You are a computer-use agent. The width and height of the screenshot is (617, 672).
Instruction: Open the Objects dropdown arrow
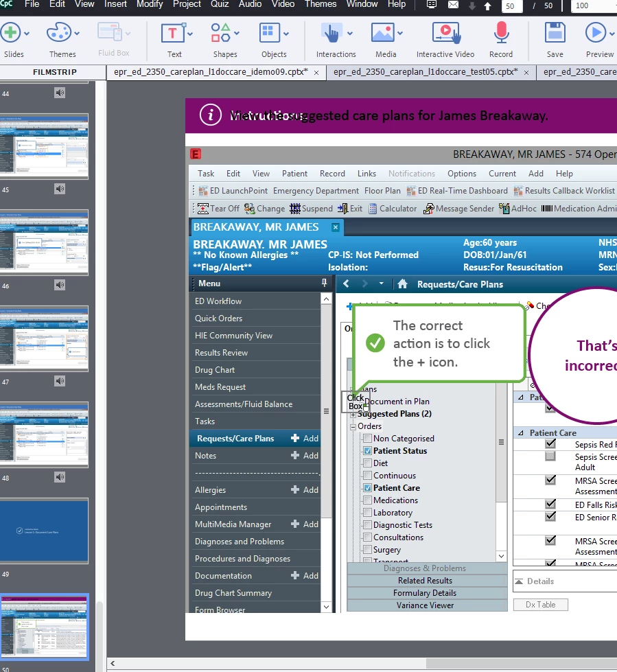click(286, 34)
